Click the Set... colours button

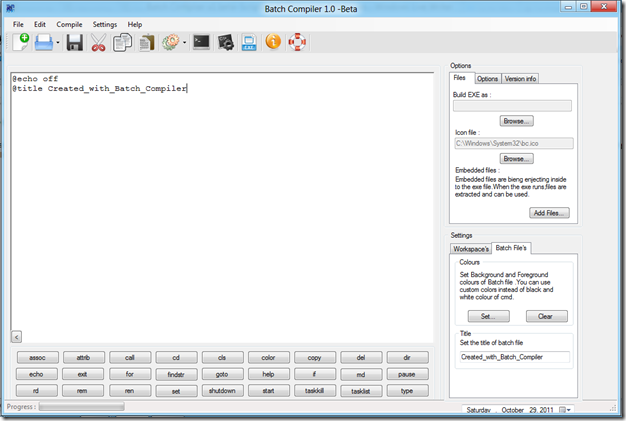pyautogui.click(x=489, y=316)
